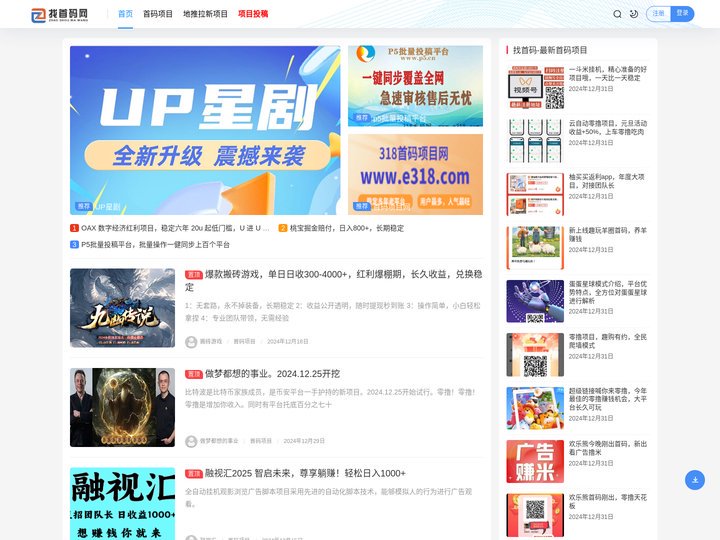
Task: Open the 首码项目 menu item
Action: click(158, 14)
